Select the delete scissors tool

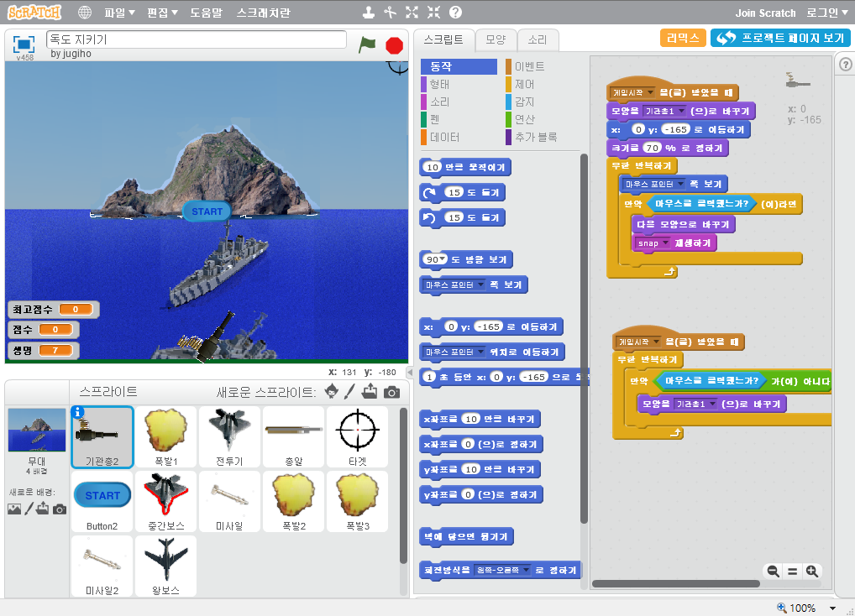(390, 13)
